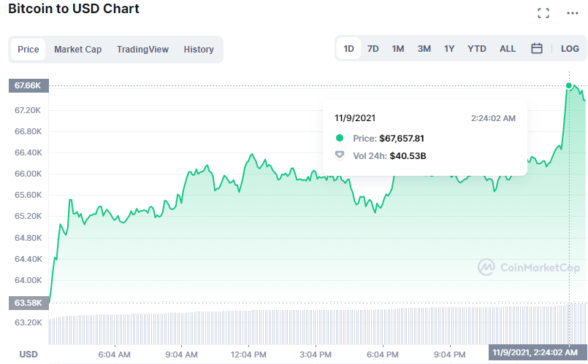Click the Bitcoin to USD Chart heading

pyautogui.click(x=74, y=9)
